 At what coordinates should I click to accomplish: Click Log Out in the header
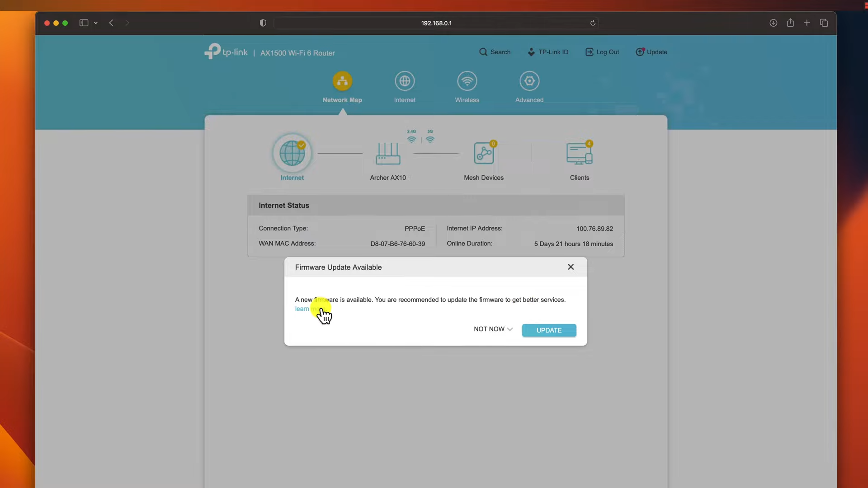click(x=602, y=52)
